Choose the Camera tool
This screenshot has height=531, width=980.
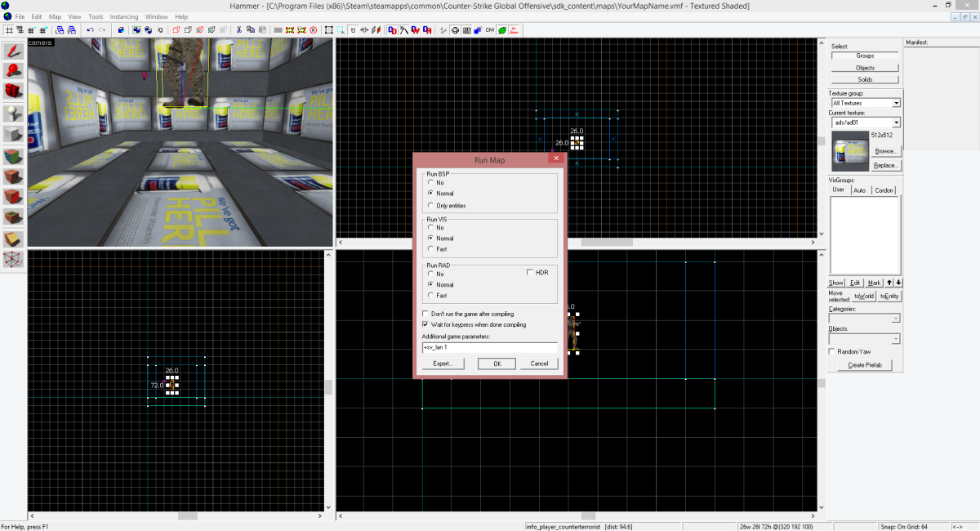(x=13, y=90)
